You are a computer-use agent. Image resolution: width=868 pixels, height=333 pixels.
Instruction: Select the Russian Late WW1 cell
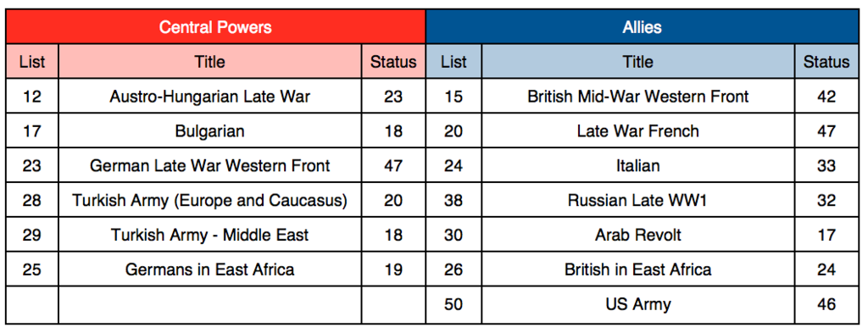coord(638,200)
